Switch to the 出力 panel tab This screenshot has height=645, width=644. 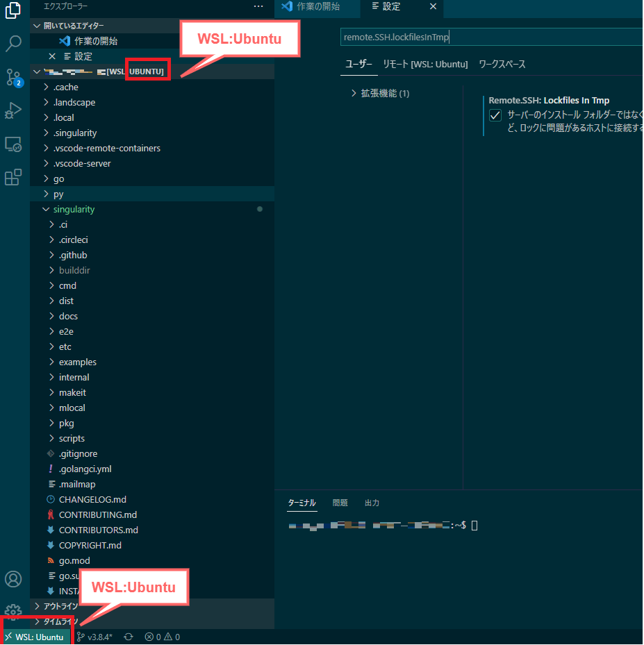[x=372, y=503]
